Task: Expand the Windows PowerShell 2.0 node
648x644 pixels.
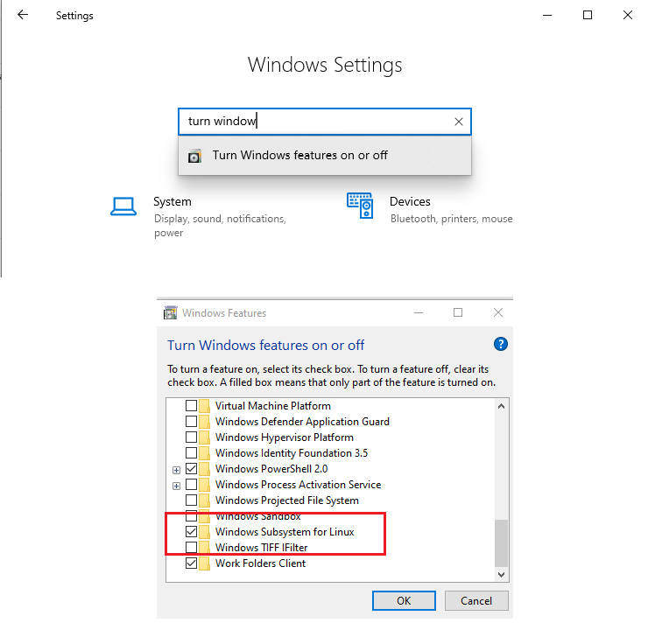Action: [x=177, y=470]
